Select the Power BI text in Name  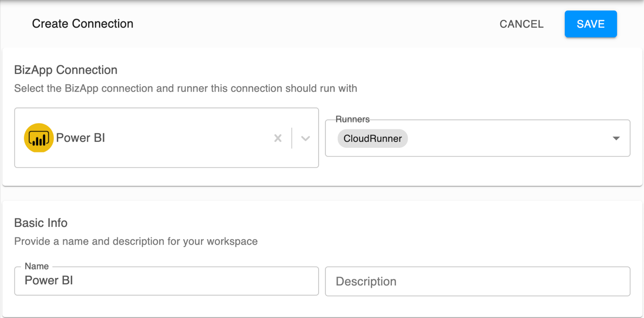(x=49, y=280)
